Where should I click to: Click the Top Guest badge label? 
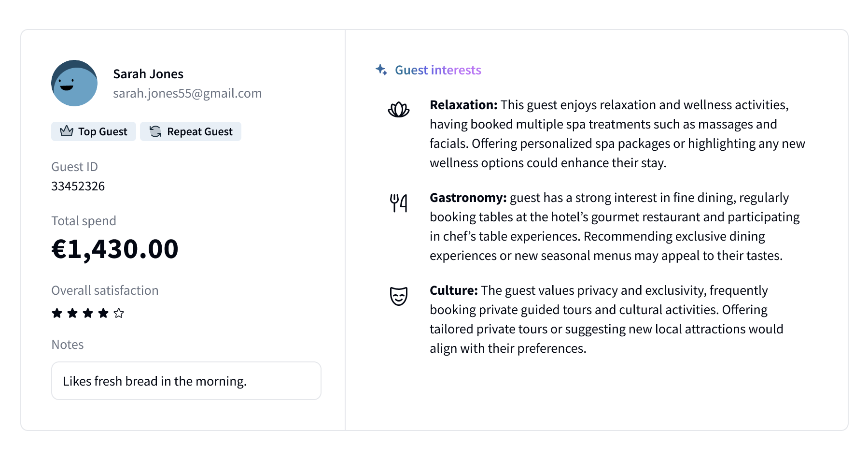pos(103,131)
